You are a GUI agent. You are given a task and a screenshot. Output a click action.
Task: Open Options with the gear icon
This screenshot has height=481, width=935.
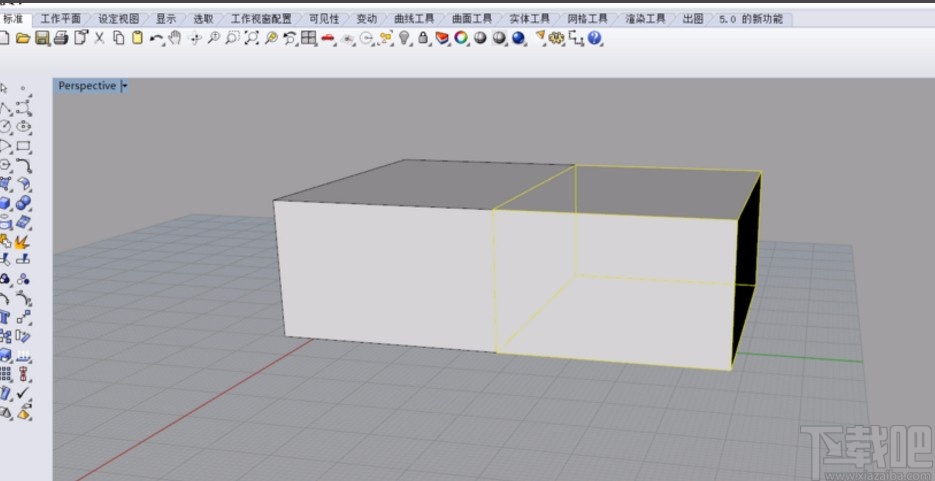click(556, 39)
